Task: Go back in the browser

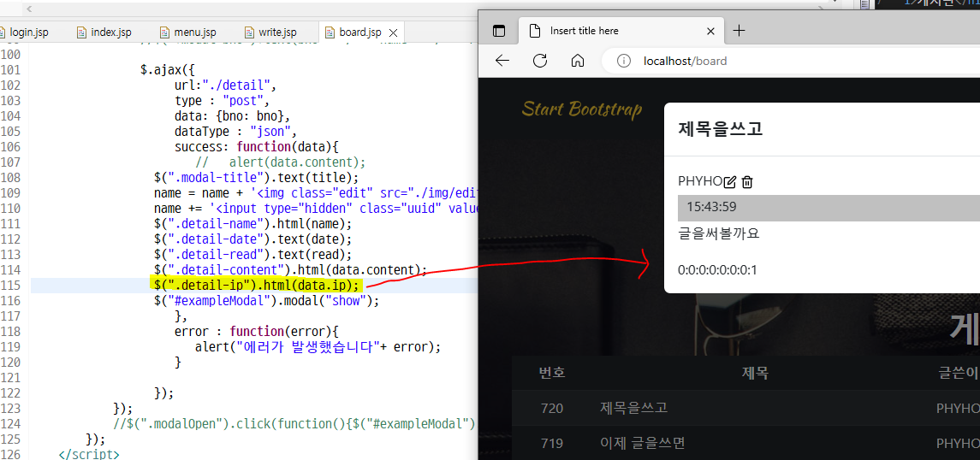Action: 502,61
